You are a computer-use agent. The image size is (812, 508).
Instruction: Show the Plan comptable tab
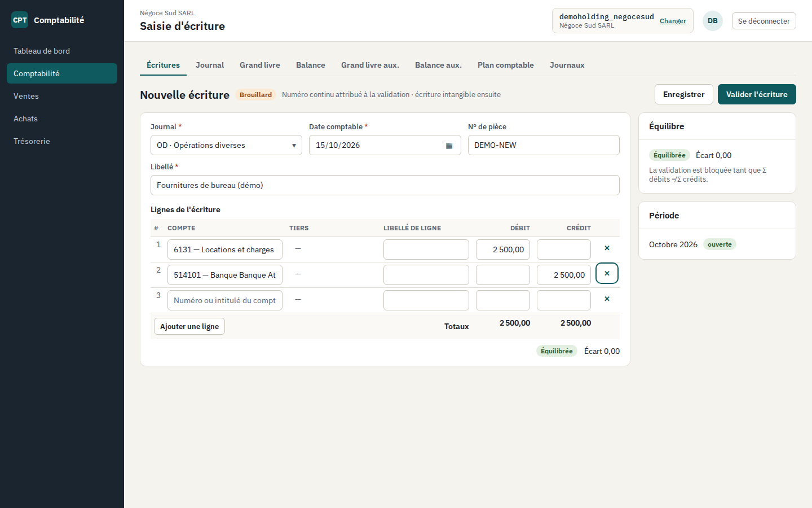pos(506,65)
